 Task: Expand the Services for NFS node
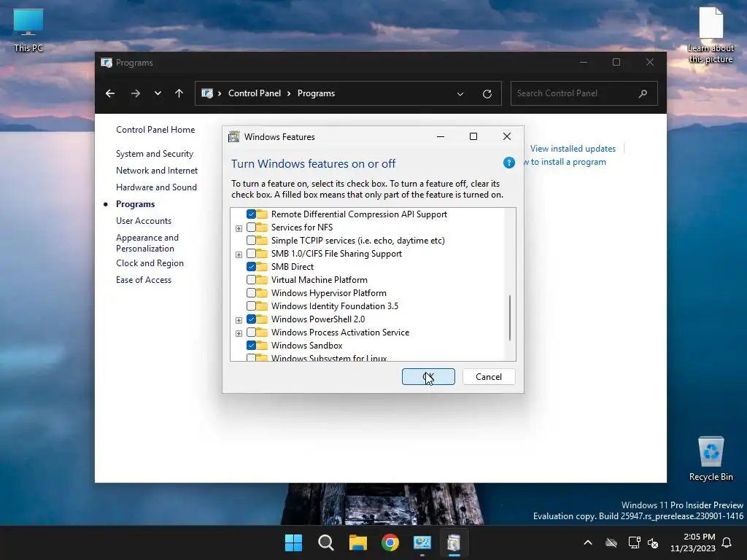[239, 228]
